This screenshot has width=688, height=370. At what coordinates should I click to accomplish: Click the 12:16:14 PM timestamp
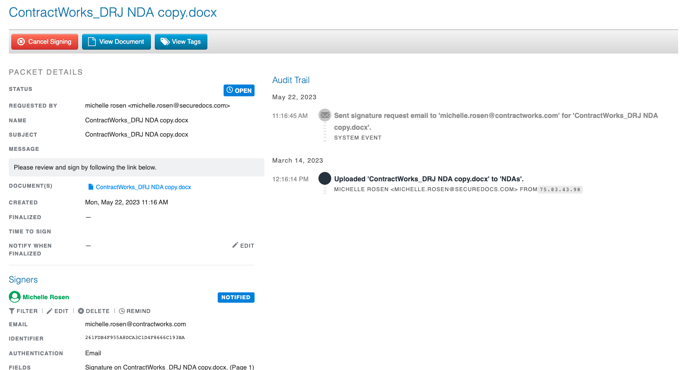[290, 179]
